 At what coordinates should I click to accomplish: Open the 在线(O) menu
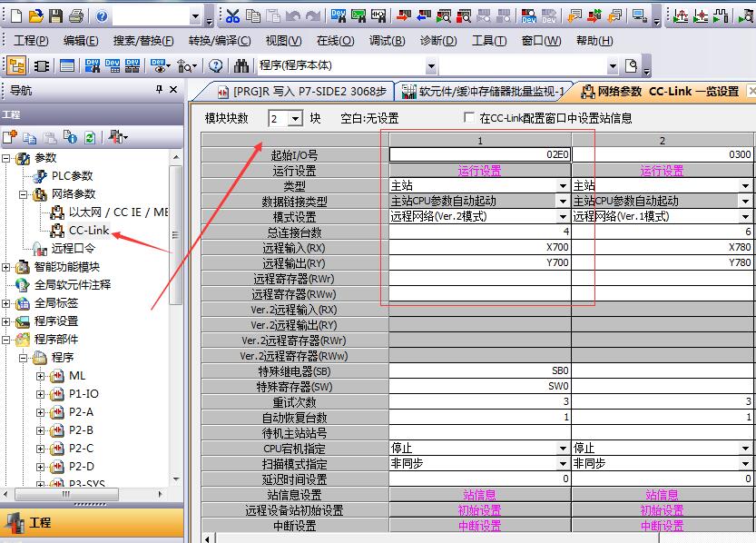tap(335, 41)
